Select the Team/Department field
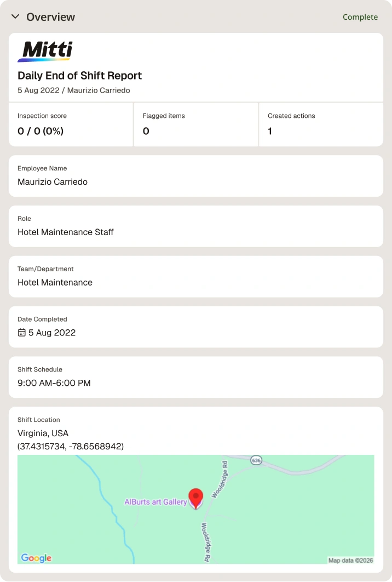The height and width of the screenshot is (582, 392). pyautogui.click(x=196, y=277)
